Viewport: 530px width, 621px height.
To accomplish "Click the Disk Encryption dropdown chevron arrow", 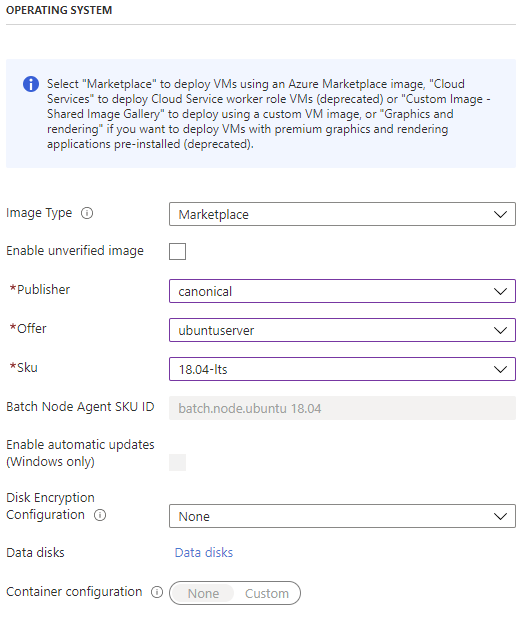I will pyautogui.click(x=501, y=516).
